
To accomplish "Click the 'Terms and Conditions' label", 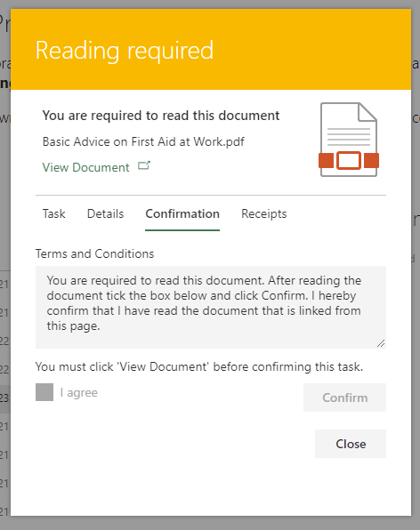I will point(94,253).
